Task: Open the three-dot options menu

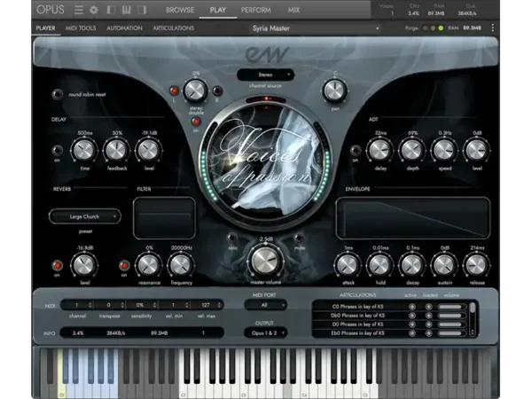Action: [x=493, y=27]
